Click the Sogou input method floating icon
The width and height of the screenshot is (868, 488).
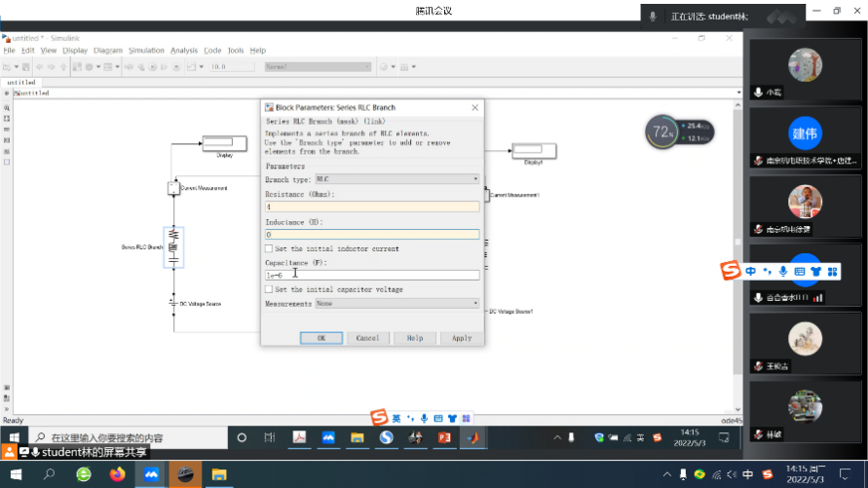coord(728,271)
